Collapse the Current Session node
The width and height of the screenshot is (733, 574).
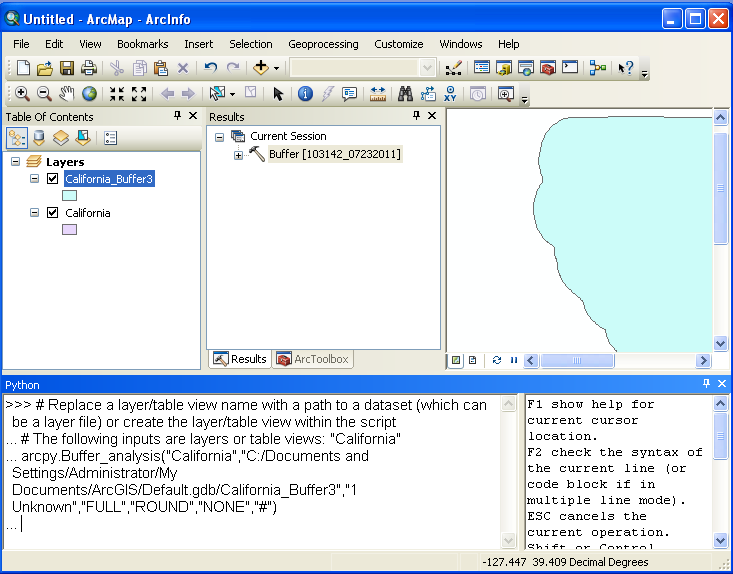[220, 136]
